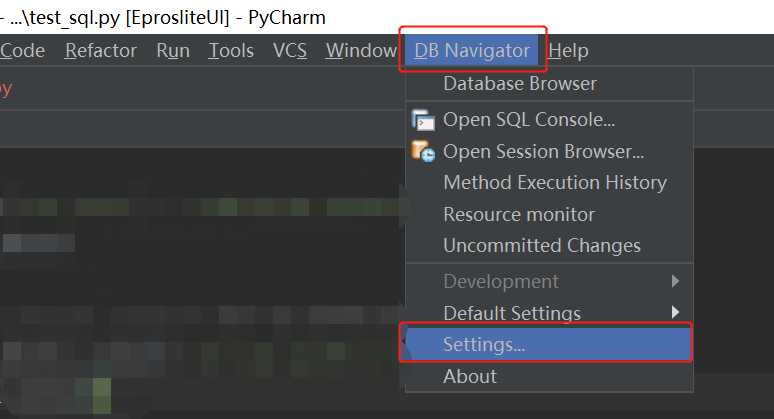Viewport: 774px width, 419px height.
Task: Open Method Execution History
Action: 554,182
